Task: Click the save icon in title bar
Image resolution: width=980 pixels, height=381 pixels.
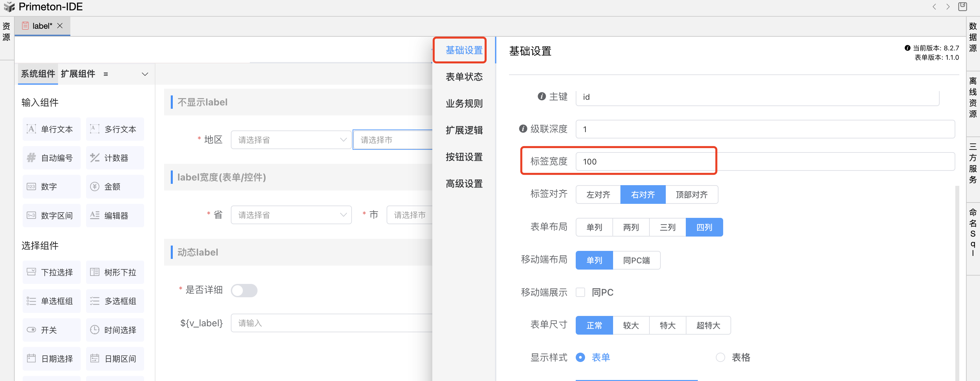Action: 963,6
